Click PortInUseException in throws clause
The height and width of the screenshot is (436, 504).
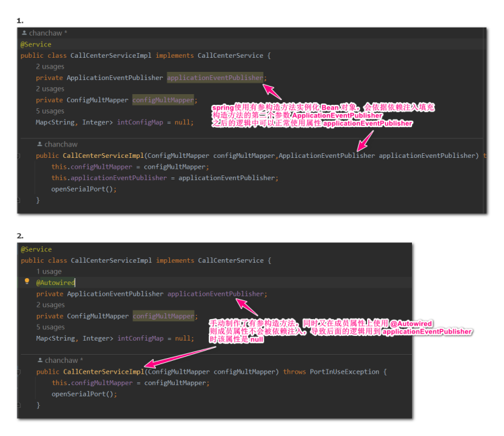click(x=345, y=372)
